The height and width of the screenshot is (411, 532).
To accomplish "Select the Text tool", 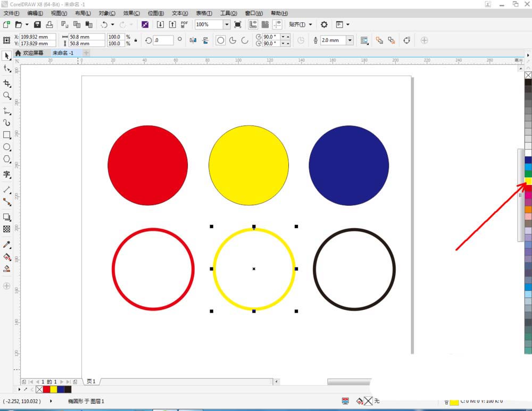I will (x=7, y=174).
